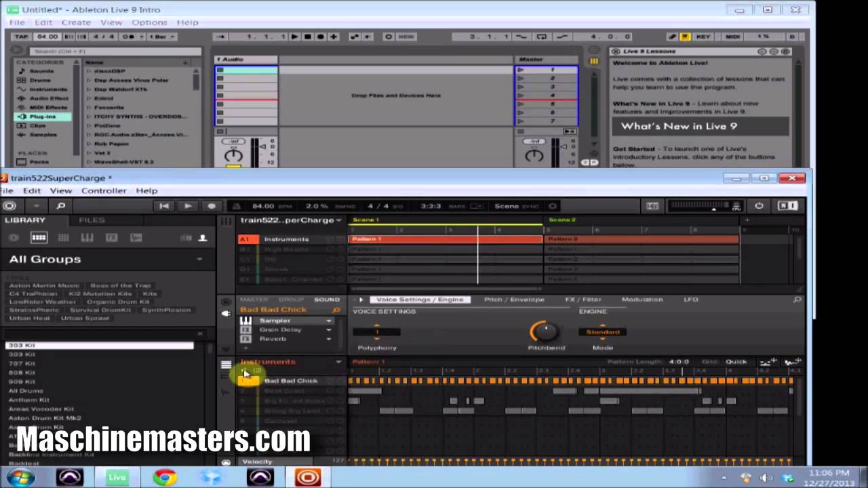
Task: Open the Reverb plug-in dropdown arrow
Action: pos(329,339)
